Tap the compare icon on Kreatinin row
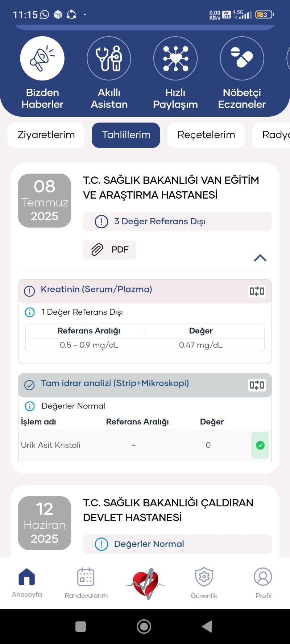290x644 pixels. [257, 291]
